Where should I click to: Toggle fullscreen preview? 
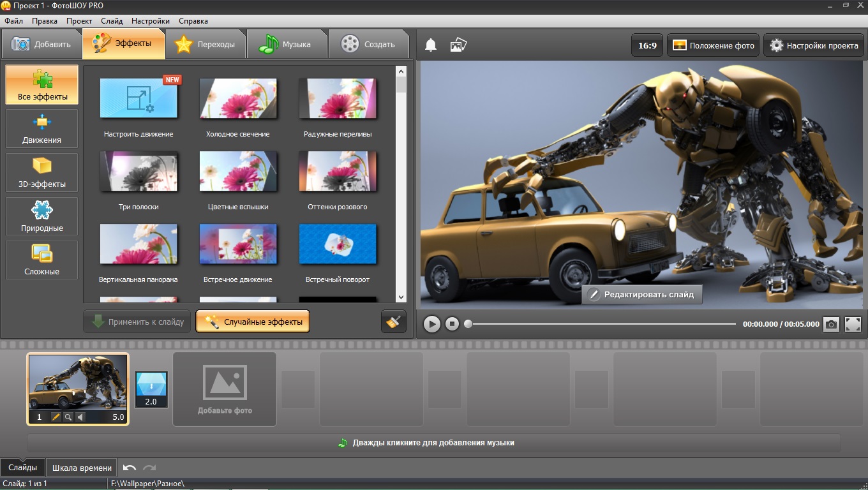pyautogui.click(x=853, y=324)
